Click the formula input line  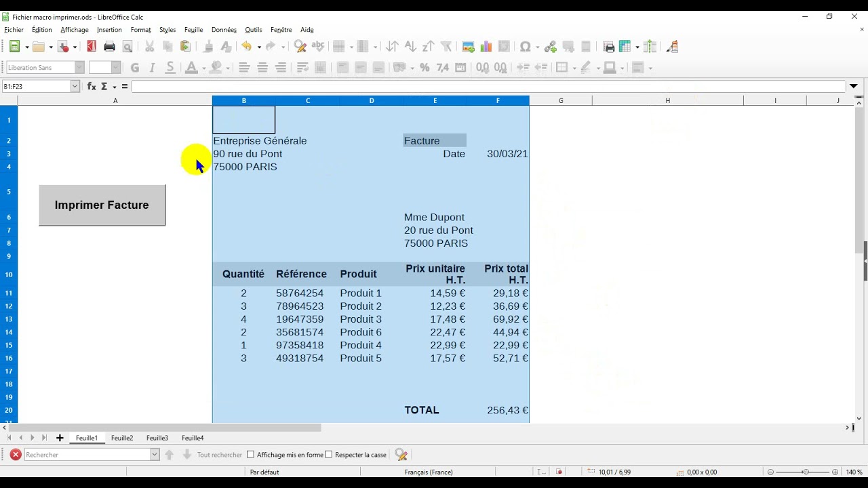point(488,86)
